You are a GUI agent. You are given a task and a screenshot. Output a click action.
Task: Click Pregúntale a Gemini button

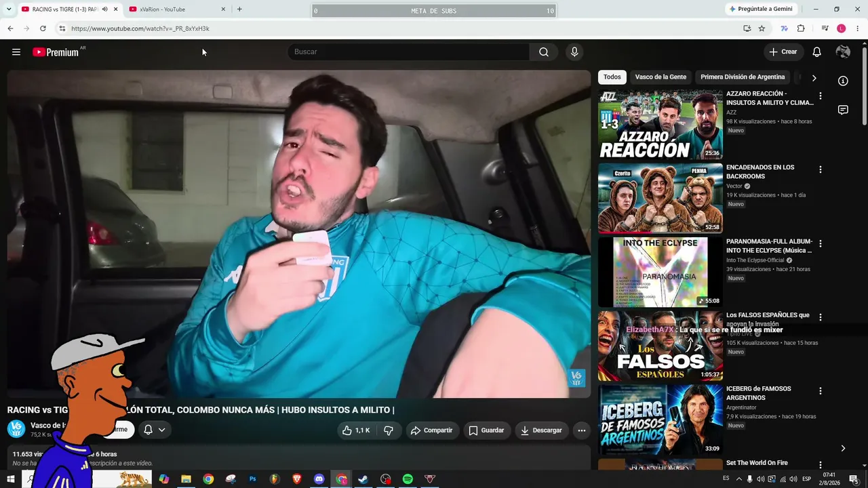pos(760,9)
